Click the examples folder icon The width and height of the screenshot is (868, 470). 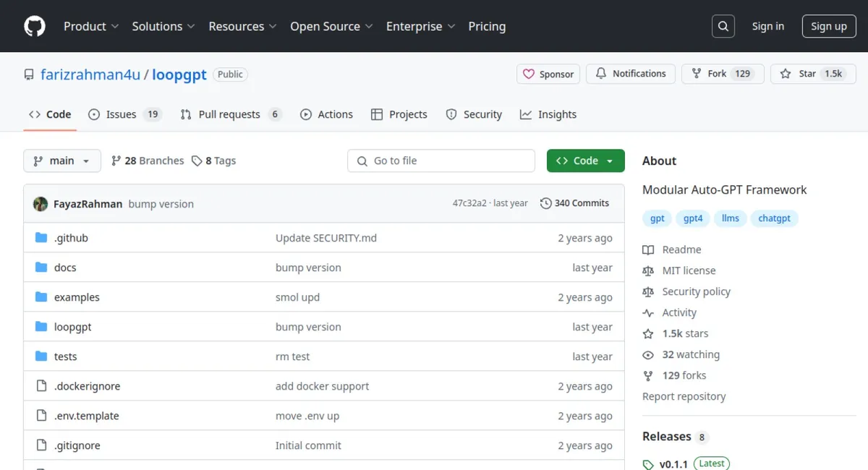coord(41,297)
